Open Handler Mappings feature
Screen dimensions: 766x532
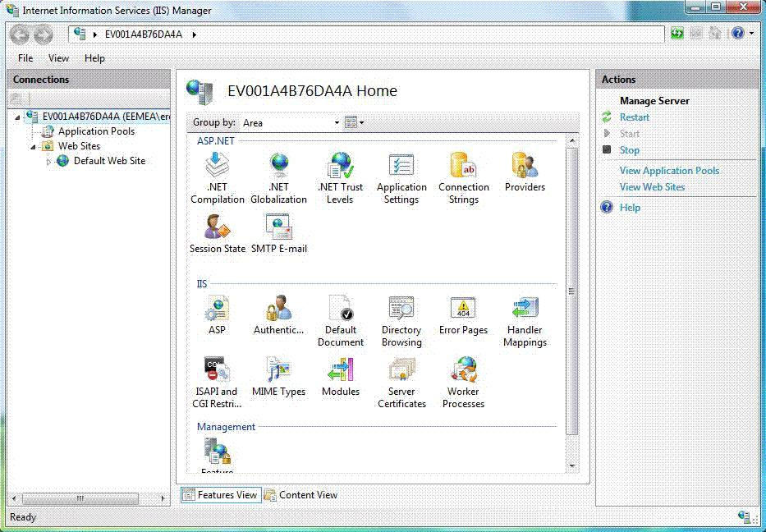pyautogui.click(x=525, y=321)
